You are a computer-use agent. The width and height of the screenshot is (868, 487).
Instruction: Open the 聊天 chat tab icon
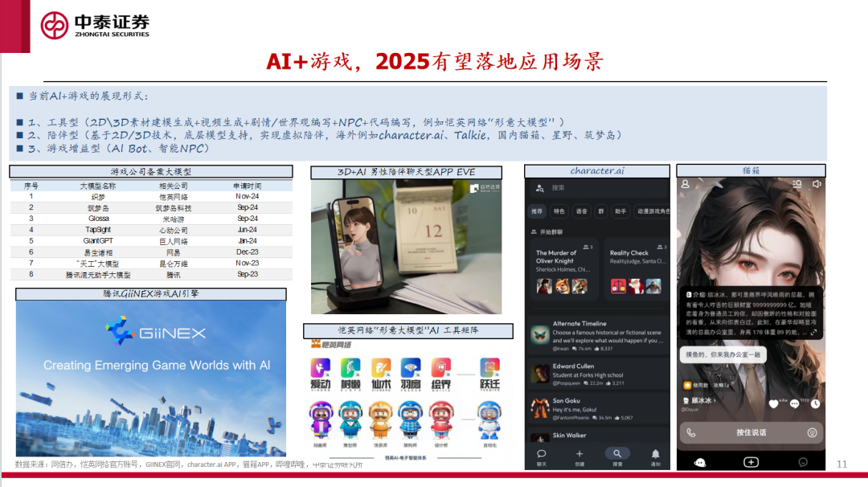pos(542,454)
